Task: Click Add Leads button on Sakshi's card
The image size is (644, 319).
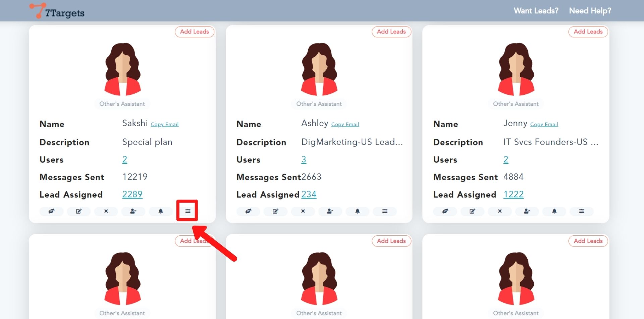Action: [x=194, y=32]
